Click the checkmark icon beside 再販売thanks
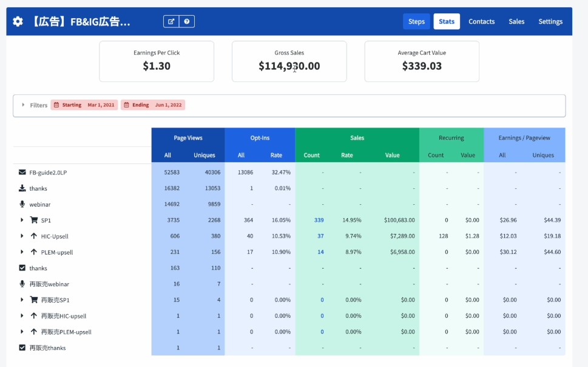588x367 pixels. [x=22, y=348]
